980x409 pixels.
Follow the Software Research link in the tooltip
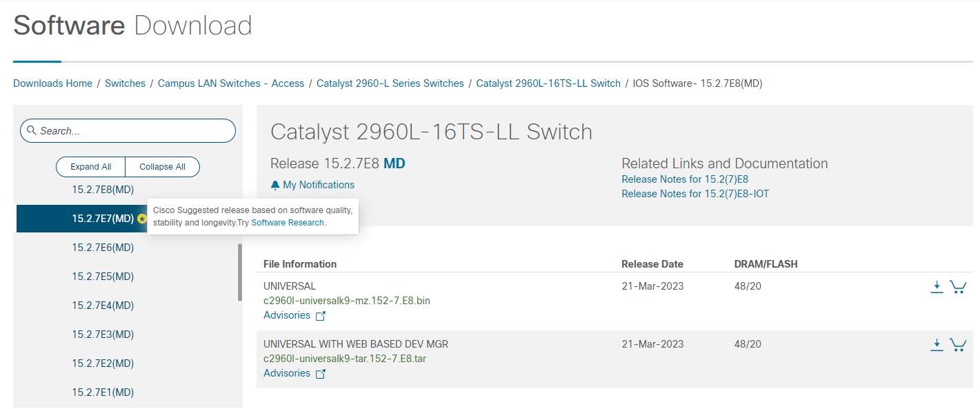(288, 223)
